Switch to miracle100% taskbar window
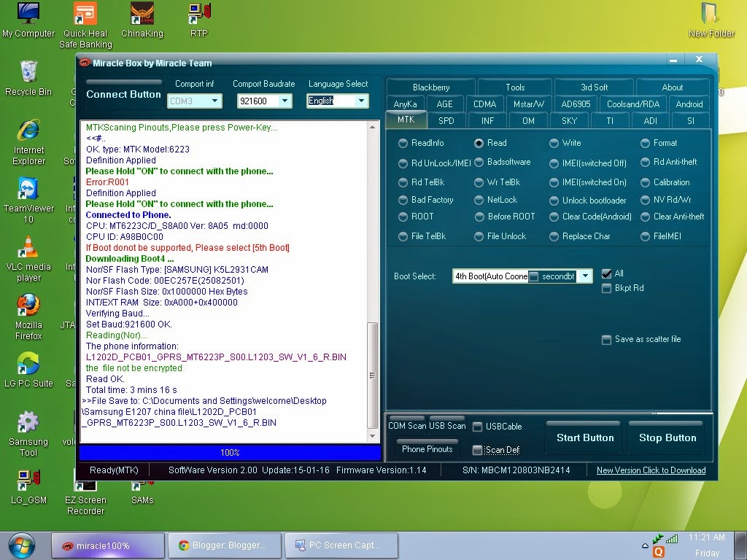The height and width of the screenshot is (560, 747). pyautogui.click(x=108, y=545)
